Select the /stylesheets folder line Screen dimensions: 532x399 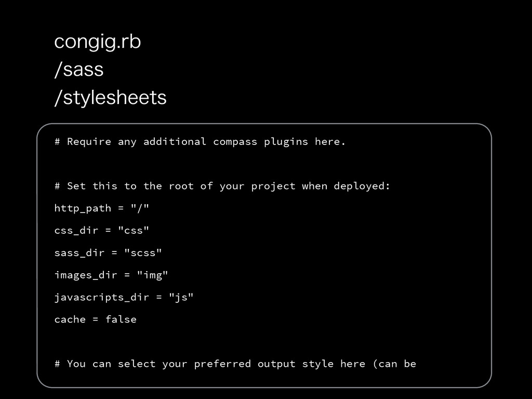coord(110,98)
